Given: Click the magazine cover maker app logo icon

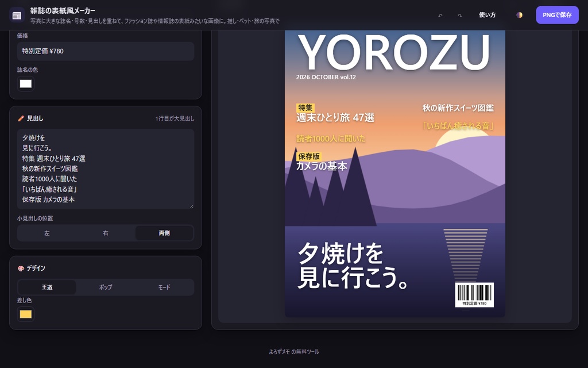Looking at the screenshot, I should click(x=17, y=15).
